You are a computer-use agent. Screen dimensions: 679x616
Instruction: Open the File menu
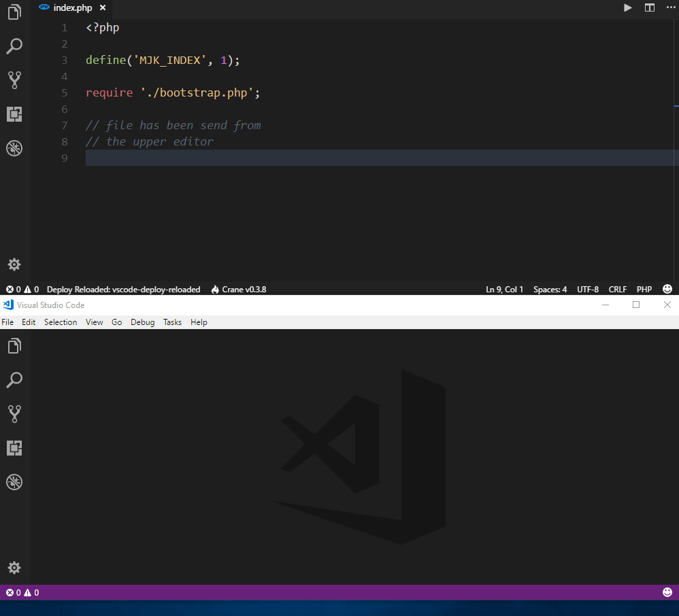coord(7,322)
